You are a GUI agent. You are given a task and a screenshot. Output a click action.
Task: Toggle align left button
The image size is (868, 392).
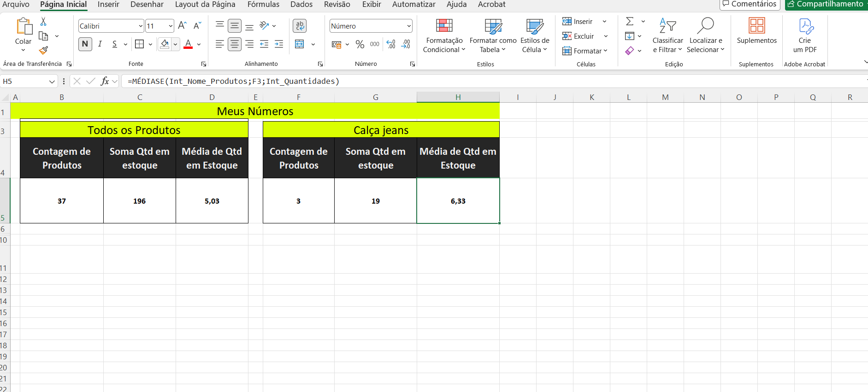coord(220,44)
